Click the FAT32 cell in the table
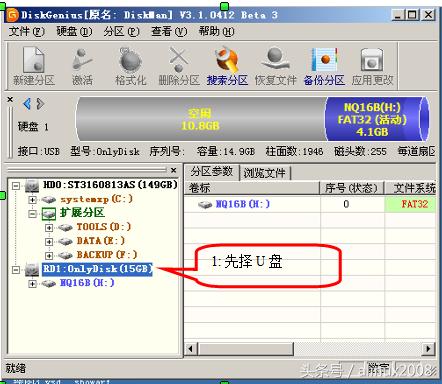442x384 pixels. coord(411,204)
